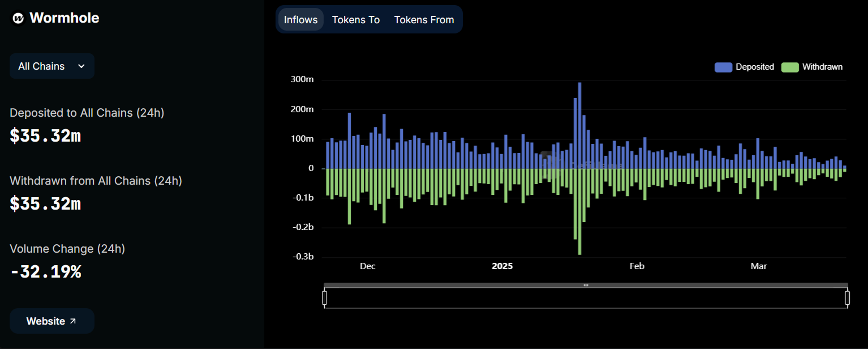This screenshot has height=349, width=868.
Task: Click the blue Deposited color swatch
Action: tap(724, 67)
